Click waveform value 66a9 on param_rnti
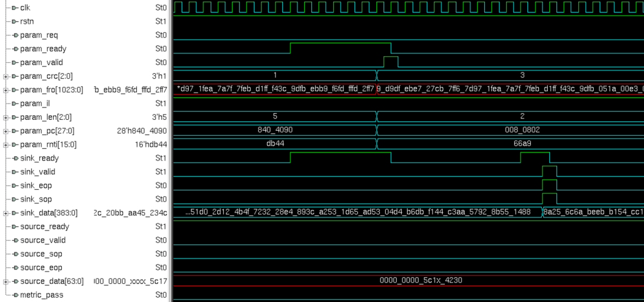The image size is (644, 302). click(x=522, y=143)
